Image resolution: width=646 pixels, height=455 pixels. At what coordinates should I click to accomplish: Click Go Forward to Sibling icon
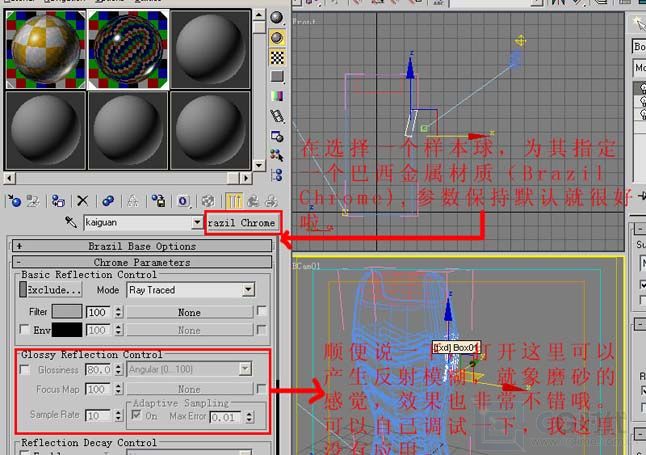271,201
